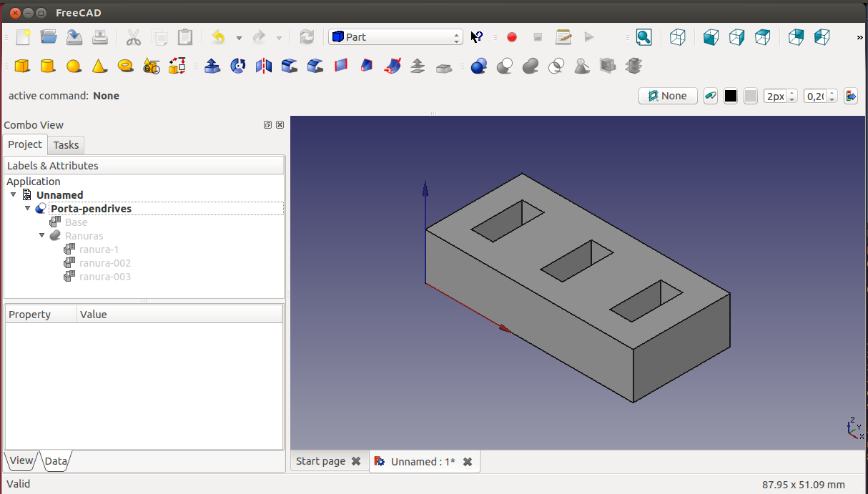Open the Start page document tab
The image size is (868, 494).
(320, 461)
